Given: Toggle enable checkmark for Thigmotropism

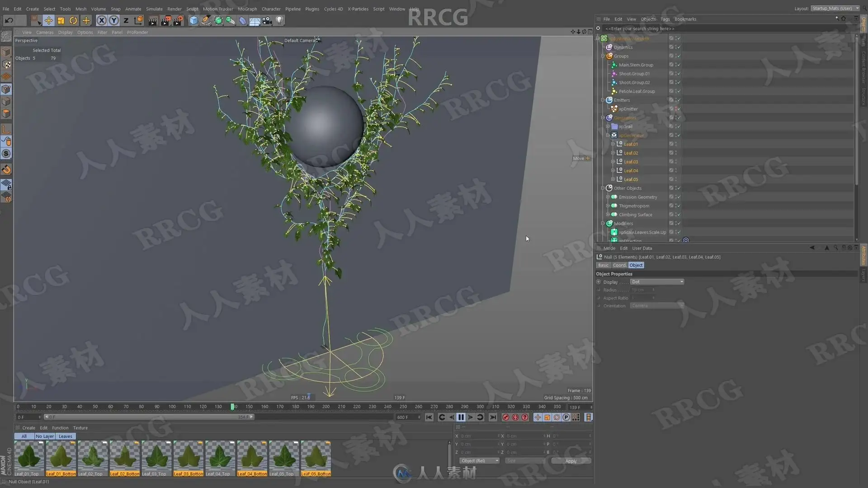Looking at the screenshot, I should 679,206.
